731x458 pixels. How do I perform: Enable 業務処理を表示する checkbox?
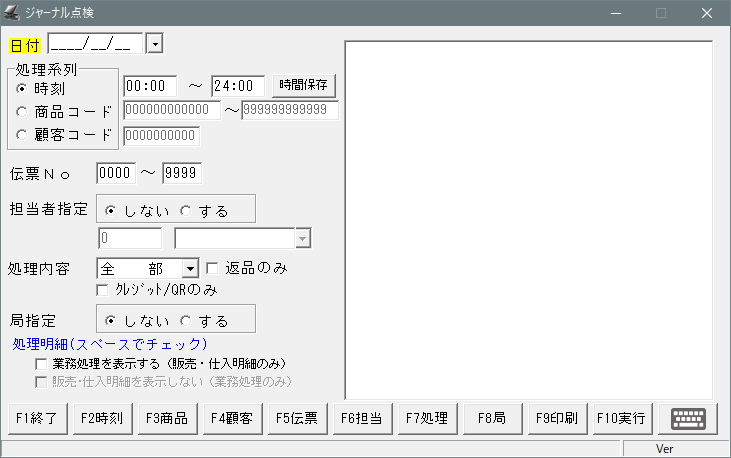click(x=41, y=364)
